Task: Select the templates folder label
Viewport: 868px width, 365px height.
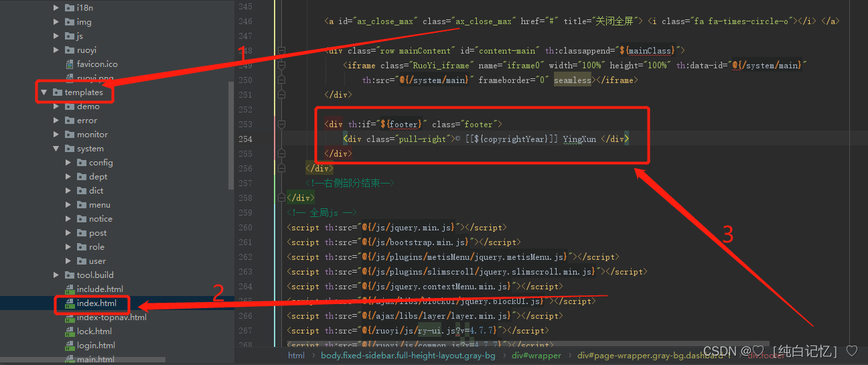Action: coord(84,92)
